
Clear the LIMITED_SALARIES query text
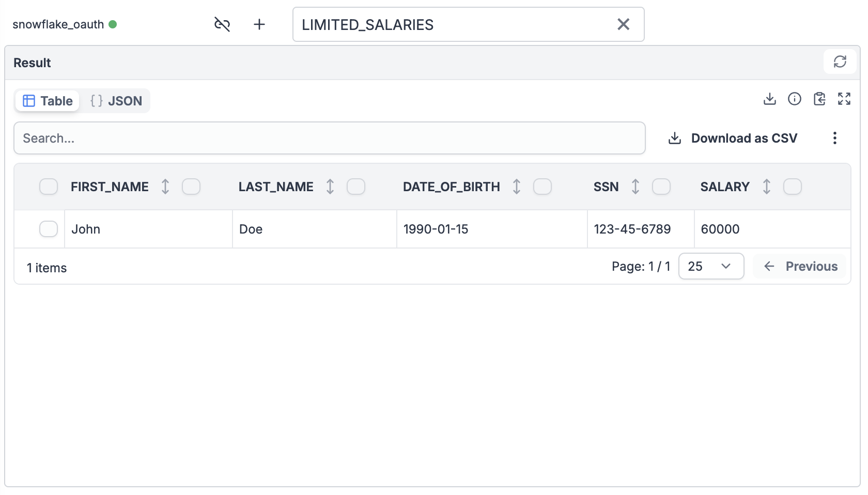coord(623,24)
